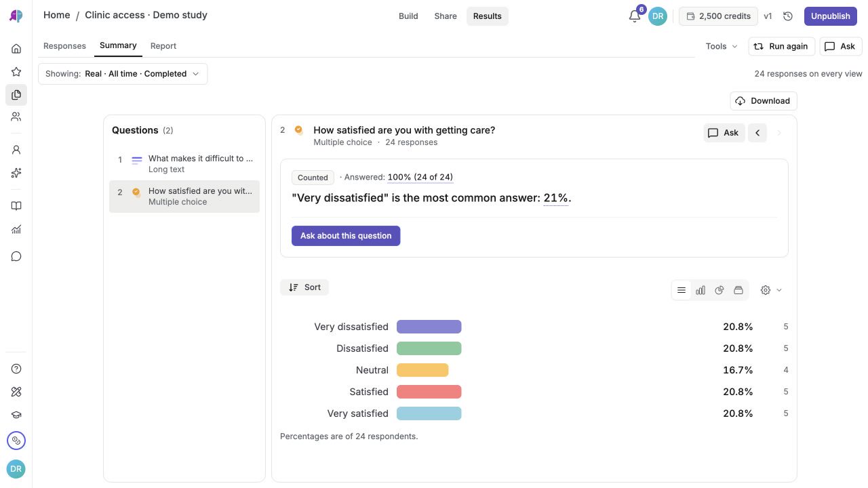This screenshot has height=488, width=868.
Task: Click the v1 version label
Action: pos(768,16)
